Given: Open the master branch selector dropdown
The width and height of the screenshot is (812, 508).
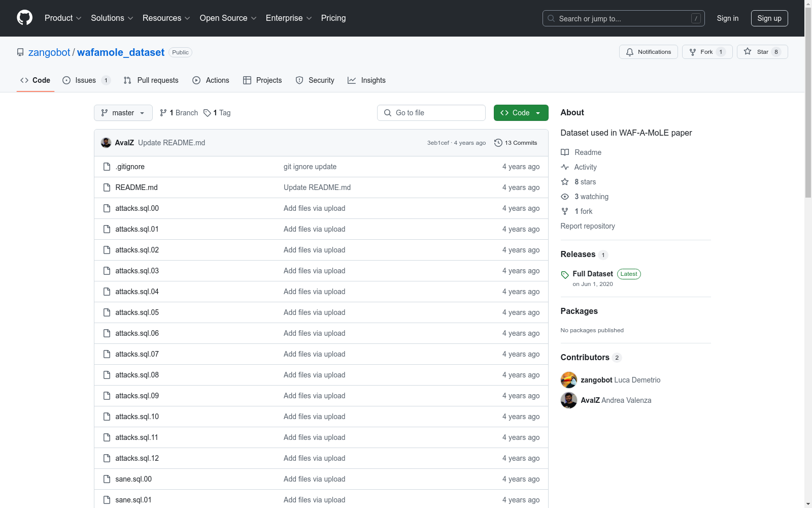Looking at the screenshot, I should [123, 113].
